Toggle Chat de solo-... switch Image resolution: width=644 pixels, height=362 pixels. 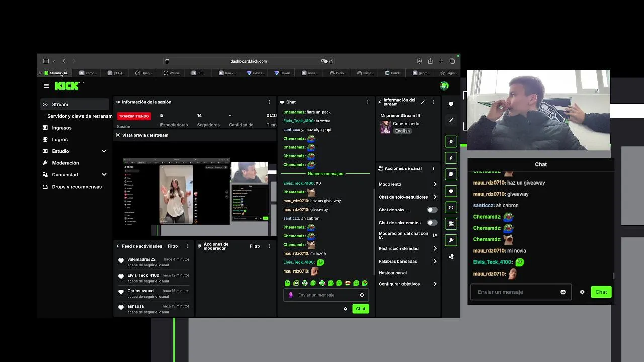432,210
